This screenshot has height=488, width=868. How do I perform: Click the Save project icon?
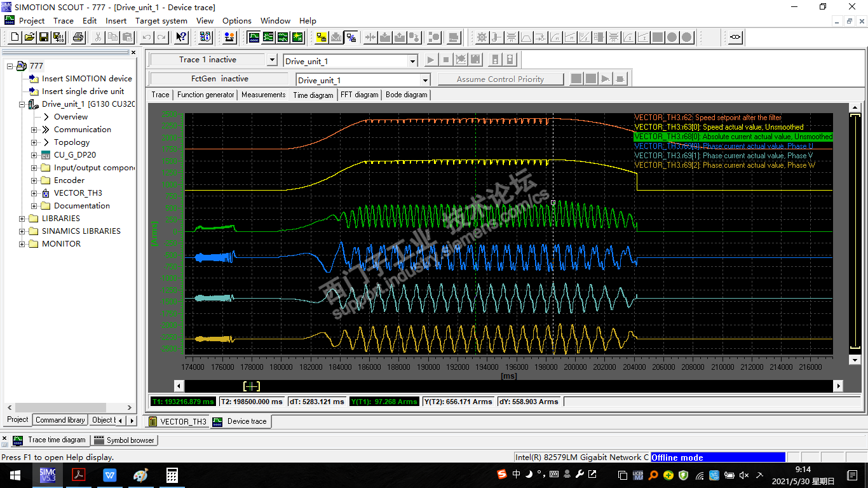[x=44, y=37]
